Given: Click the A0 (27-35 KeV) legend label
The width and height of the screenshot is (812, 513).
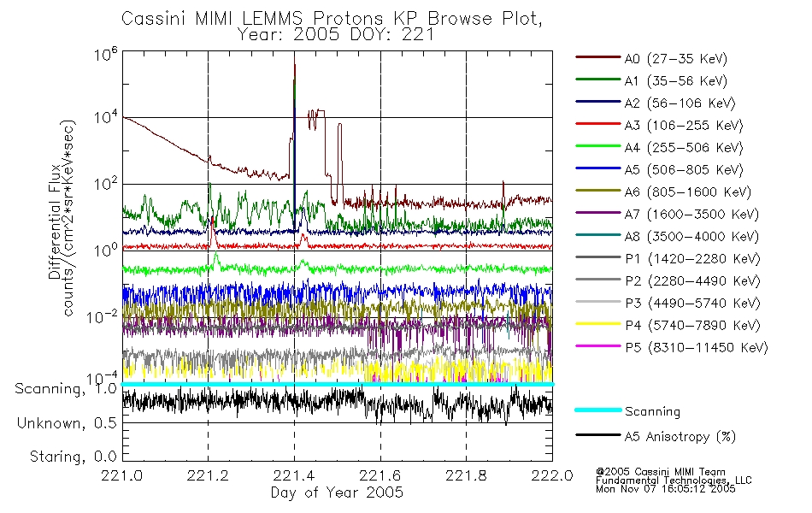Looking at the screenshot, I should [x=676, y=59].
